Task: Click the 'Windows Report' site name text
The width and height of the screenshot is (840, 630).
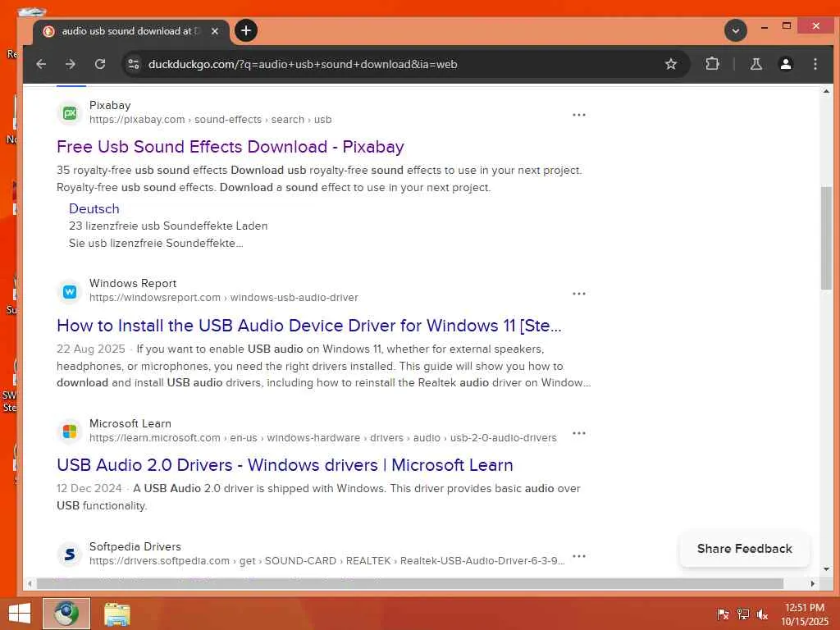Action: (x=133, y=283)
